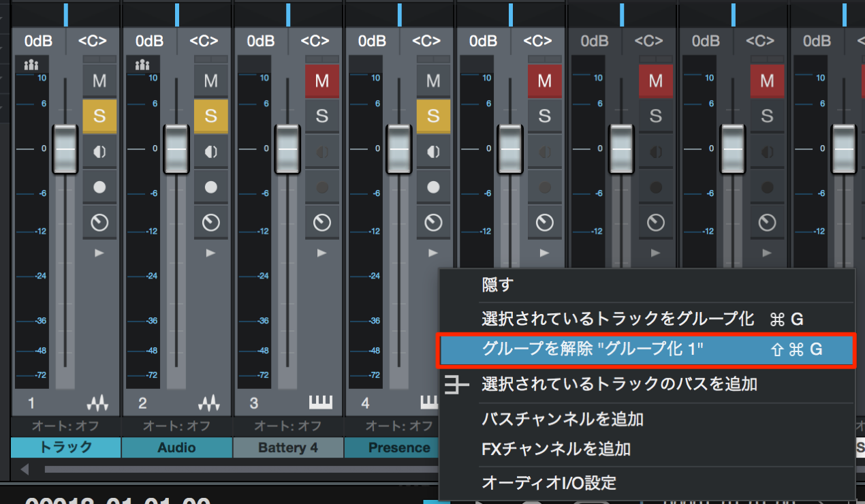Click <C> pan field on Battery 4
This screenshot has height=504, width=865.
tap(315, 41)
